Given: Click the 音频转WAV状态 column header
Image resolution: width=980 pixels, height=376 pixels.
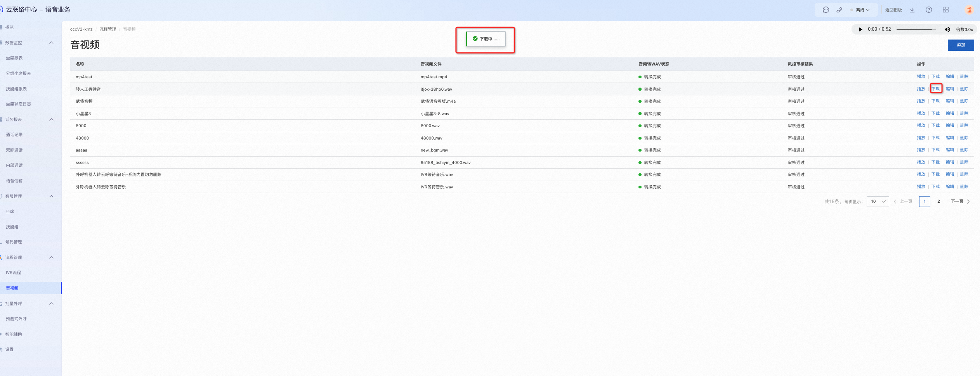Looking at the screenshot, I should [x=654, y=64].
